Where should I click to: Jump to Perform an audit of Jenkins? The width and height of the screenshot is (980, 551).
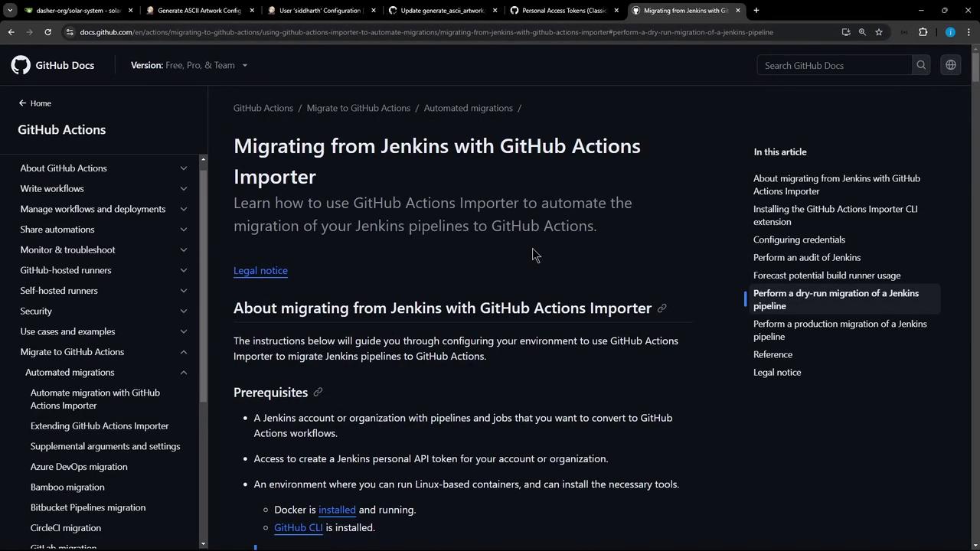point(807,258)
